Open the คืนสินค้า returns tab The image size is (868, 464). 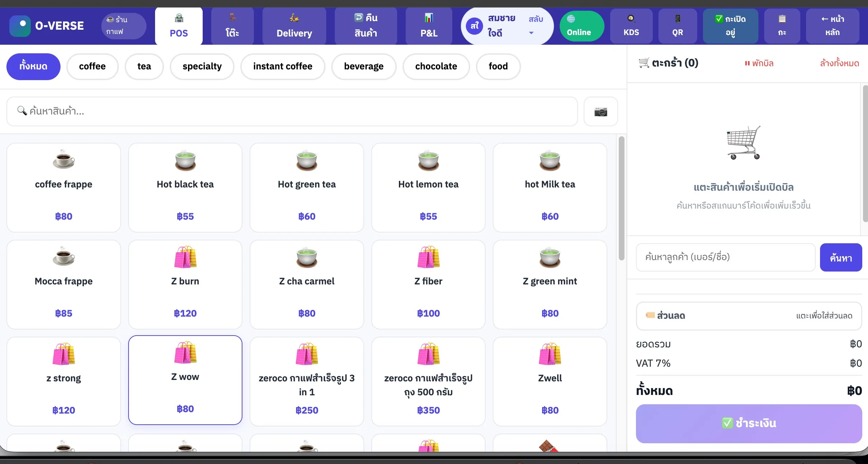click(366, 26)
